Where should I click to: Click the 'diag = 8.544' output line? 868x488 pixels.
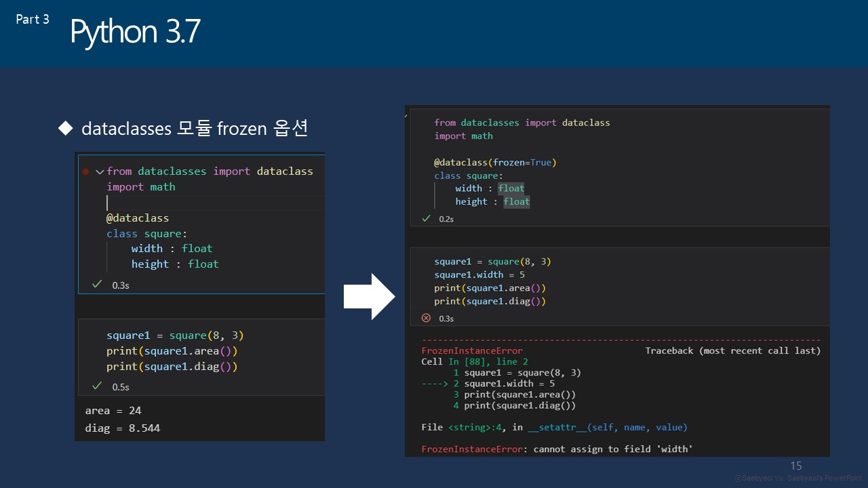[x=123, y=428]
